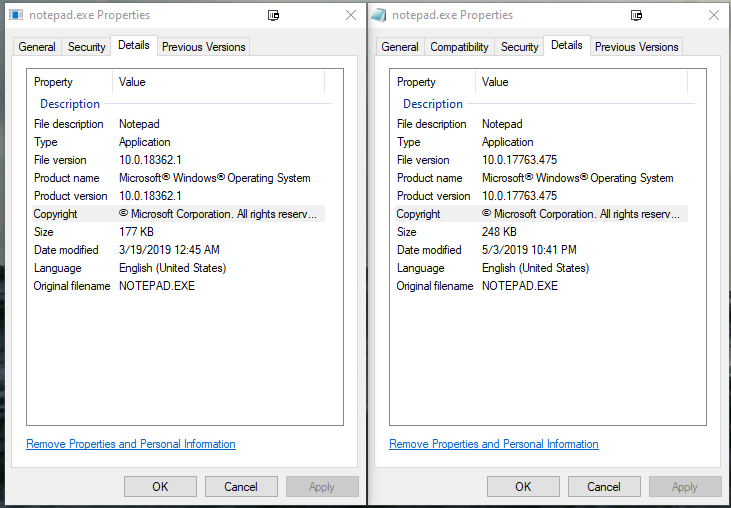Click Value column header in left window
The image size is (731, 508).
pos(219,82)
